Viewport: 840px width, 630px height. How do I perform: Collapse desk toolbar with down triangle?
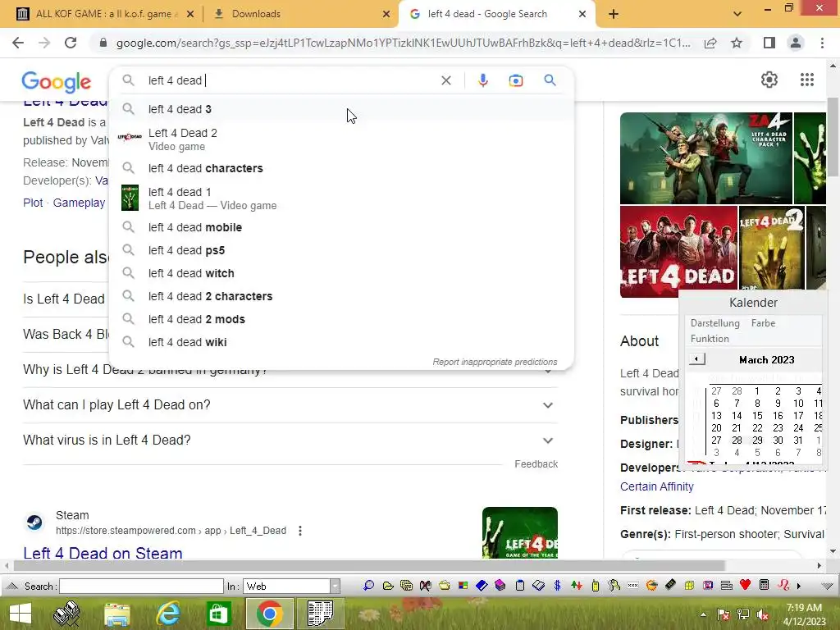pyautogui.click(x=827, y=586)
